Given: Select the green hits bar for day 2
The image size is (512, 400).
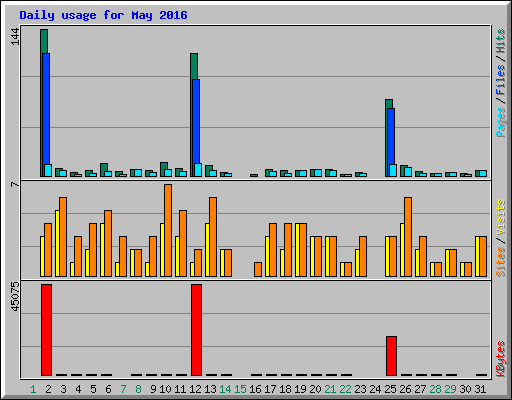Looking at the screenshot, I should tap(44, 41).
